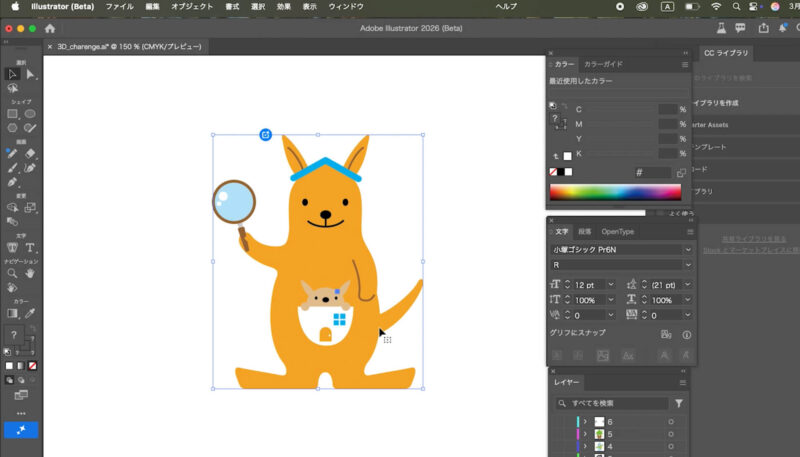Switch to the OpenType tab
This screenshot has height=457, width=800.
click(617, 232)
